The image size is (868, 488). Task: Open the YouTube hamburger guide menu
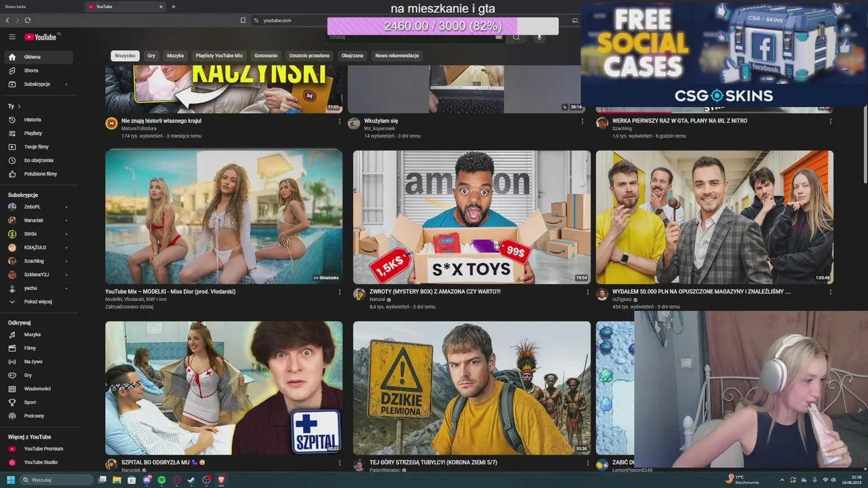point(12,37)
